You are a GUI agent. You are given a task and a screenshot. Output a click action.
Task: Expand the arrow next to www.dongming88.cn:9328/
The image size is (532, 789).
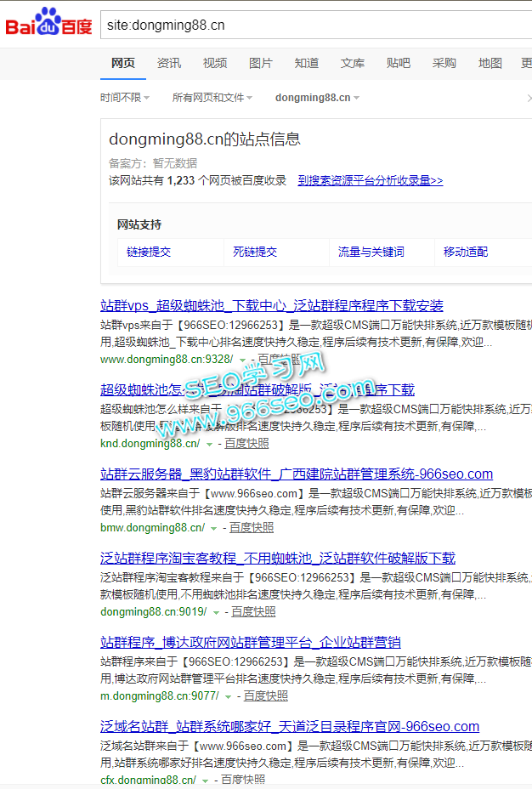(242, 360)
